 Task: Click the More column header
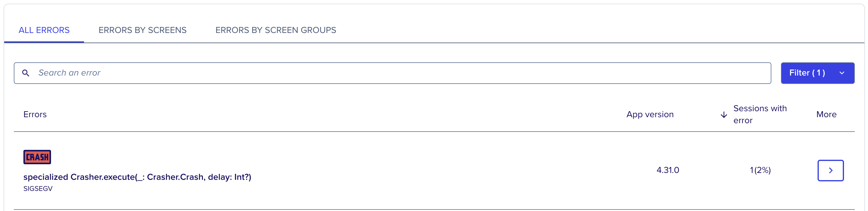pos(826,114)
